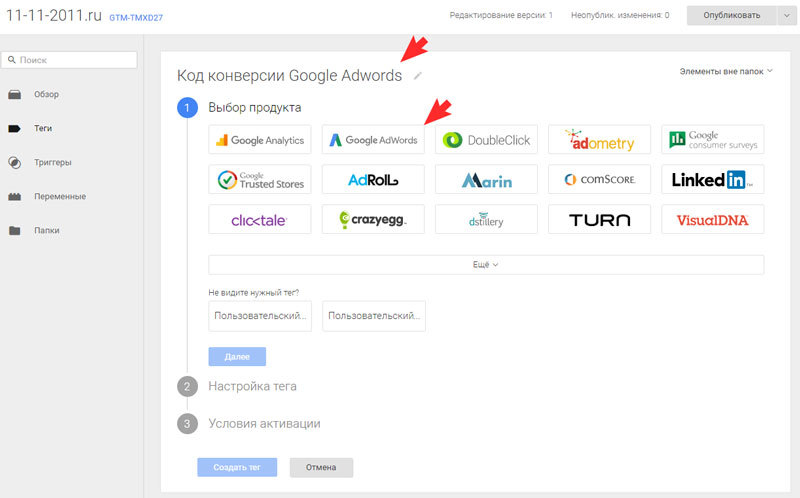Click the Выбор продукта step heading

tap(255, 108)
